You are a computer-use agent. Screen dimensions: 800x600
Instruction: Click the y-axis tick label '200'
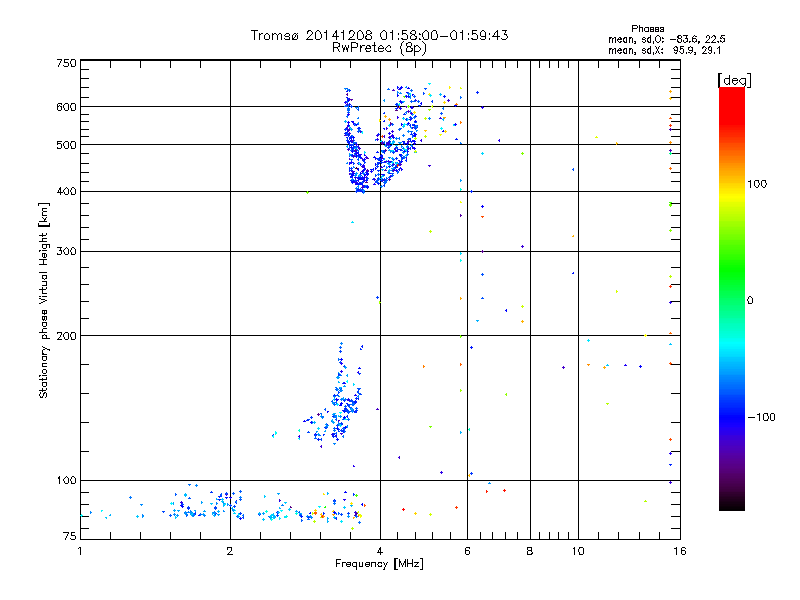pos(66,336)
